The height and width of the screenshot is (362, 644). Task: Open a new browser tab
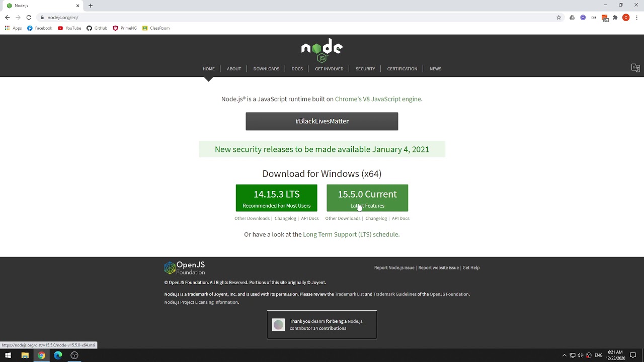[x=91, y=6]
